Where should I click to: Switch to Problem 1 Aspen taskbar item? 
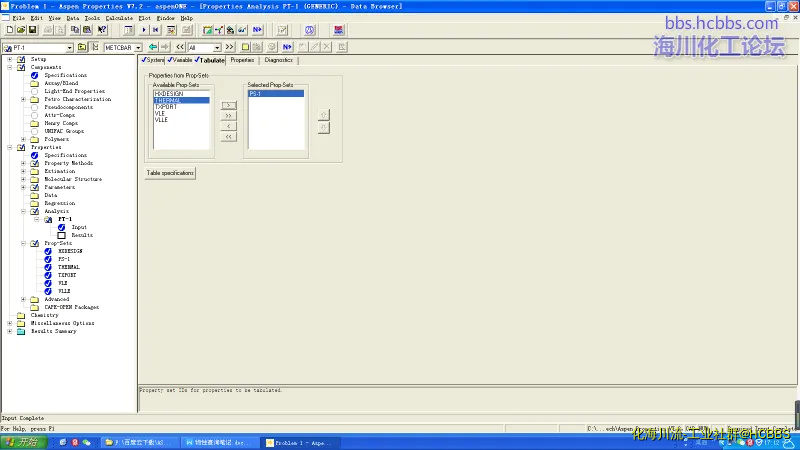point(301,443)
